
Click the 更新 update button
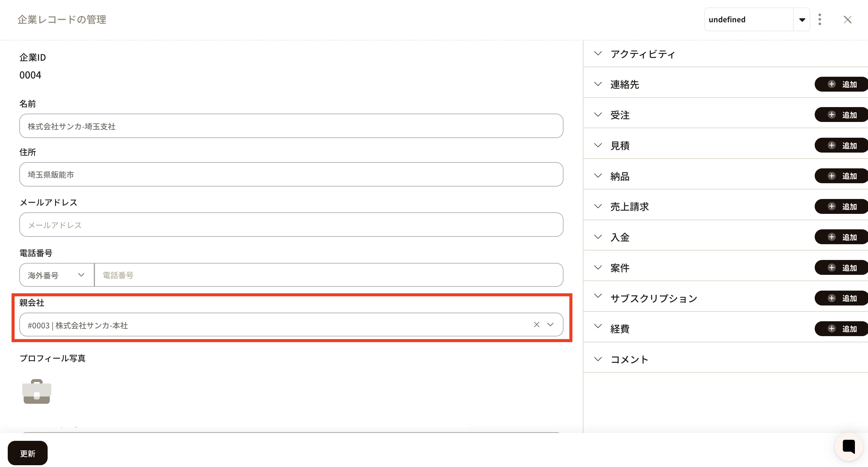pos(28,453)
